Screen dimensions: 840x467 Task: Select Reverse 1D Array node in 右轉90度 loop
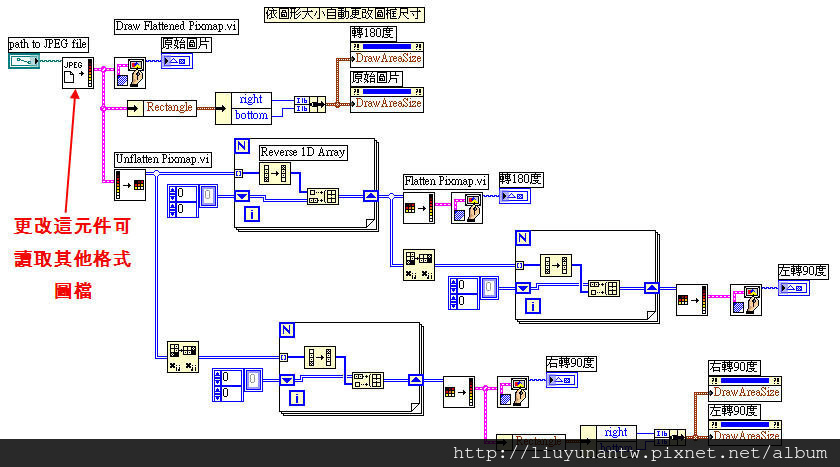[x=320, y=357]
